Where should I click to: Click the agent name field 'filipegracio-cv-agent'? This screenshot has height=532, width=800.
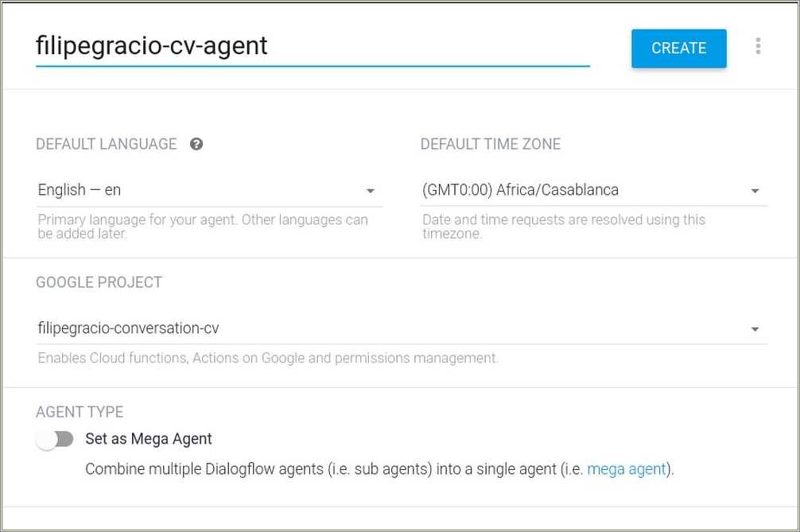point(312,46)
